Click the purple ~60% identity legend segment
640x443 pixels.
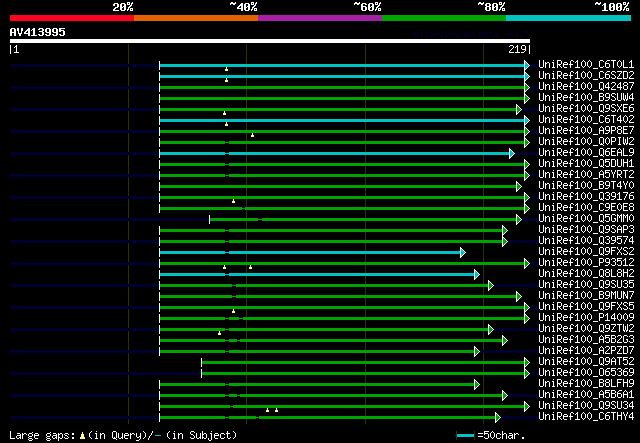320,18
